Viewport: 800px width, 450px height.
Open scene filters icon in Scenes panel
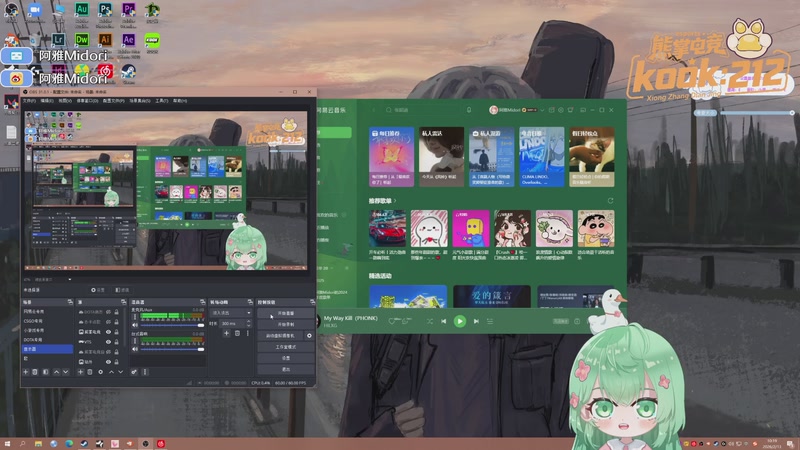point(45,372)
